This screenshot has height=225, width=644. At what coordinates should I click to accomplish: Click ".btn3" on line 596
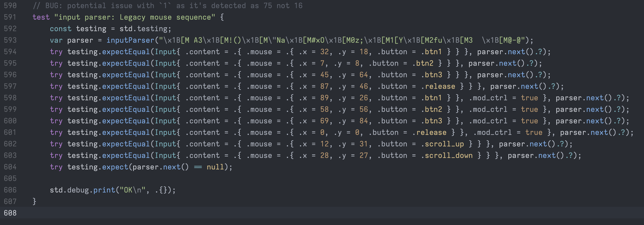click(x=431, y=75)
